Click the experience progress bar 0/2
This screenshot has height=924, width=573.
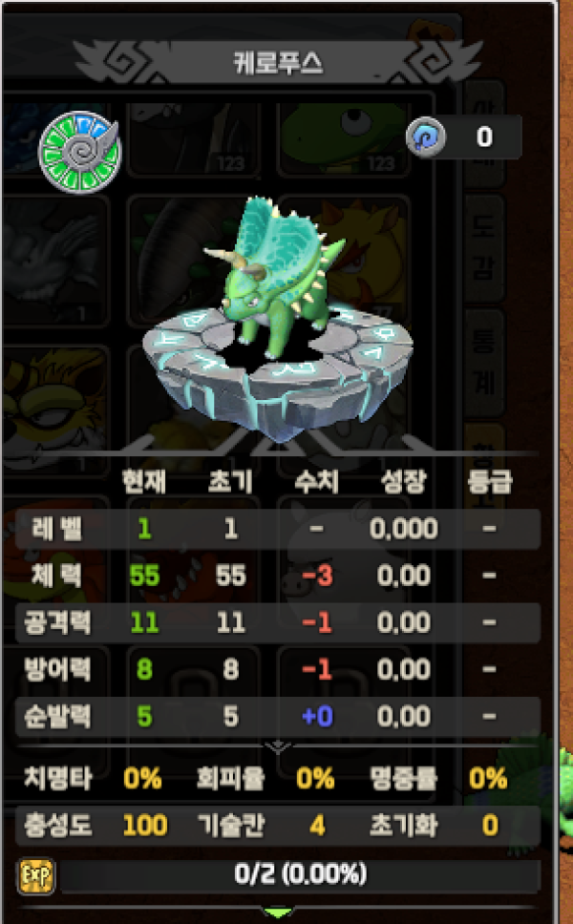(301, 874)
